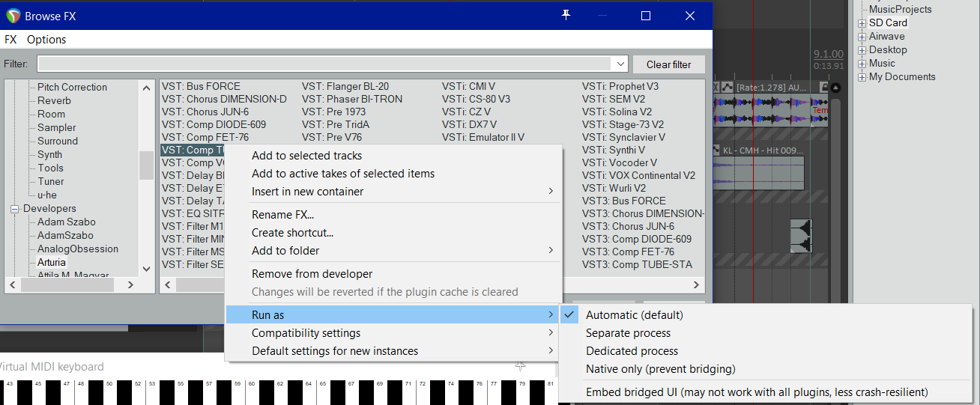Click the scroll-up arrow button beside the timeline
Screen dimensions: 980x405
pos(836,88)
